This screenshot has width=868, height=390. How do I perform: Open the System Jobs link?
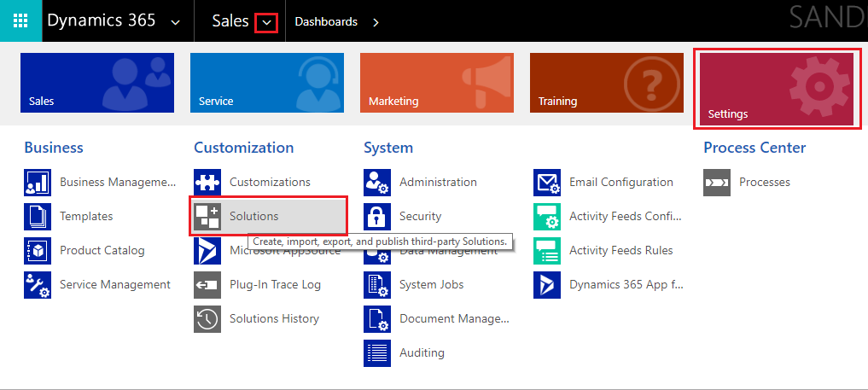click(x=431, y=285)
